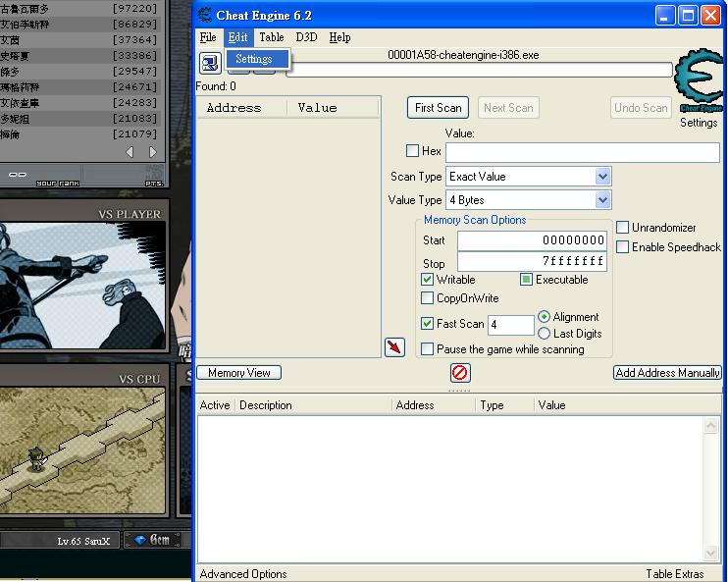The image size is (728, 582).
Task: Click the right arrow in ranking list
Action: [x=153, y=153]
